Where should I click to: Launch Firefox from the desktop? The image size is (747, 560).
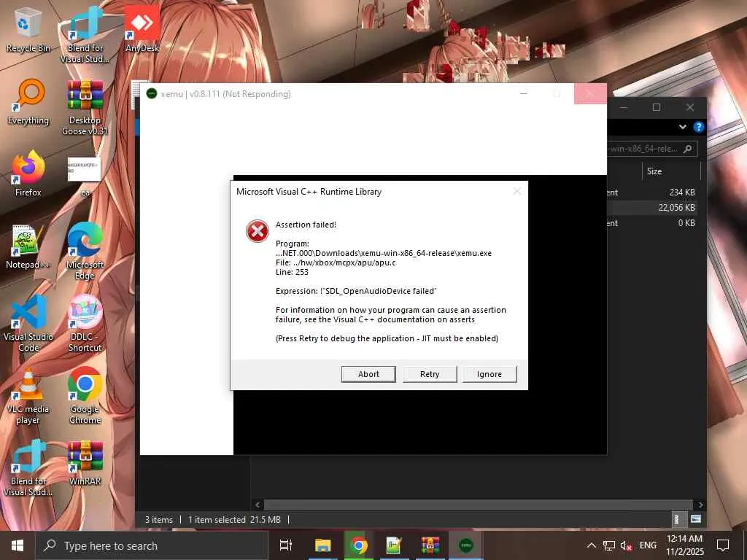[x=28, y=174]
